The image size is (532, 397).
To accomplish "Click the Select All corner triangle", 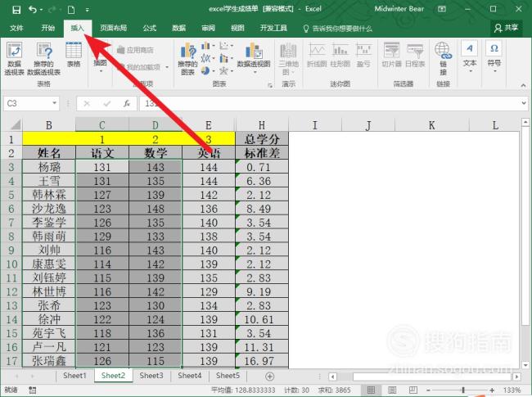I will coord(15,124).
